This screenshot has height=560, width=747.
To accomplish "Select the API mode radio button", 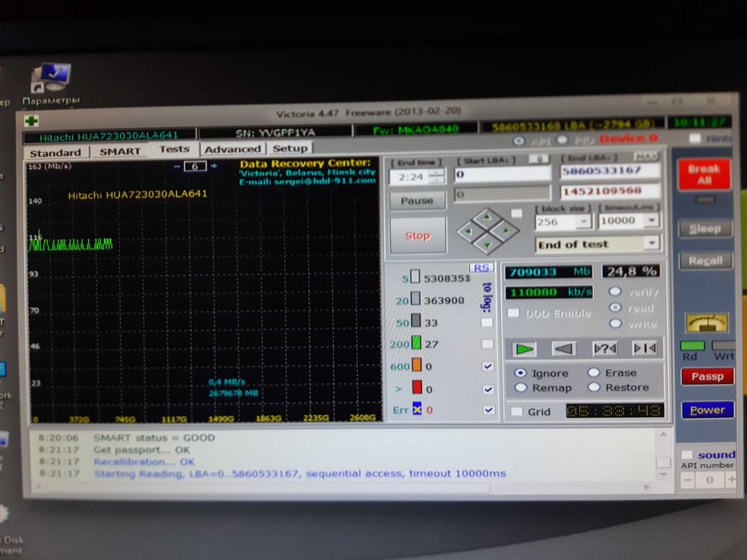I will [x=519, y=141].
